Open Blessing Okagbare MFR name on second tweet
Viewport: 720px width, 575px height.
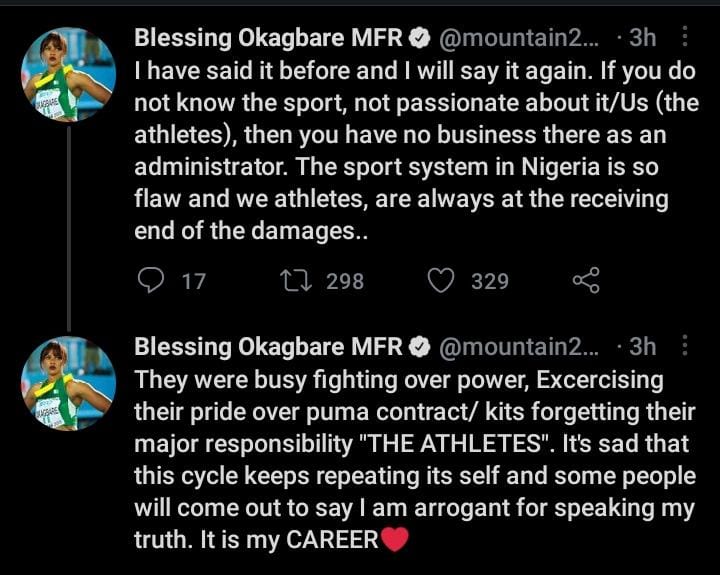point(268,346)
